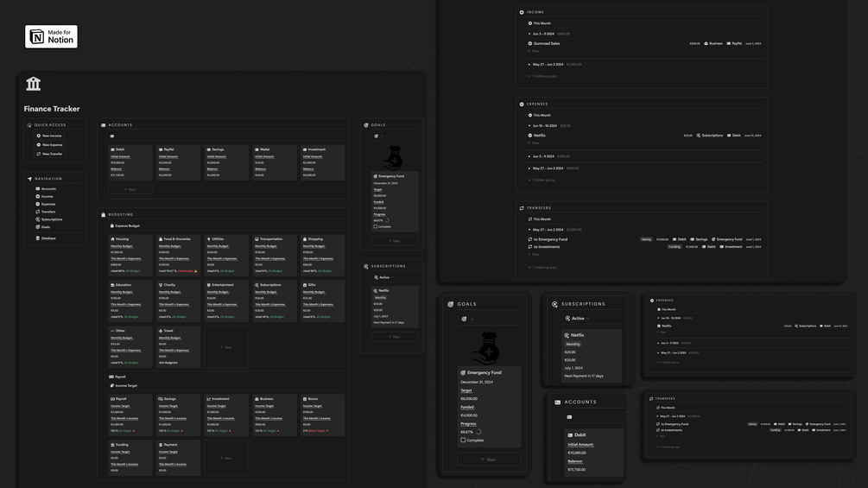
Task: Click Business tag icon on Gumroad Sales row
Action: click(x=706, y=43)
